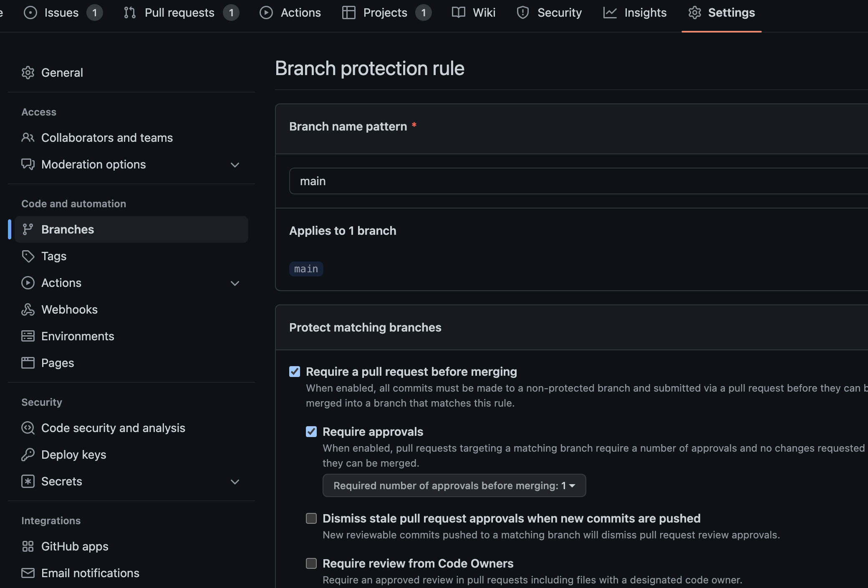Click the Environments icon in sidebar
The width and height of the screenshot is (868, 588).
click(28, 336)
